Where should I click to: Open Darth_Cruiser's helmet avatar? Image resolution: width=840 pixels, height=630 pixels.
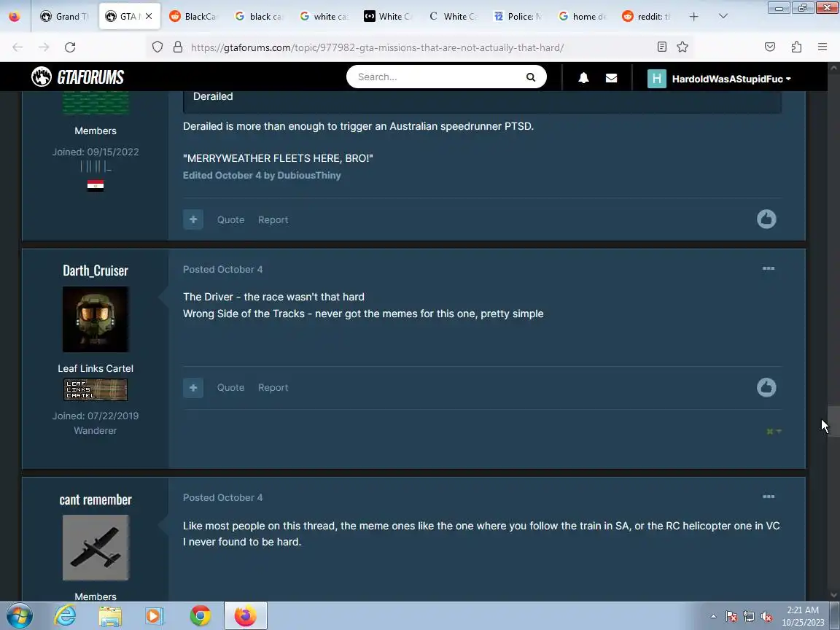click(x=96, y=319)
